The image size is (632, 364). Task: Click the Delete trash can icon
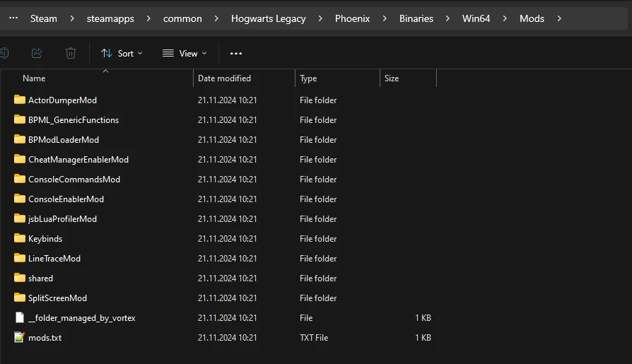(71, 53)
